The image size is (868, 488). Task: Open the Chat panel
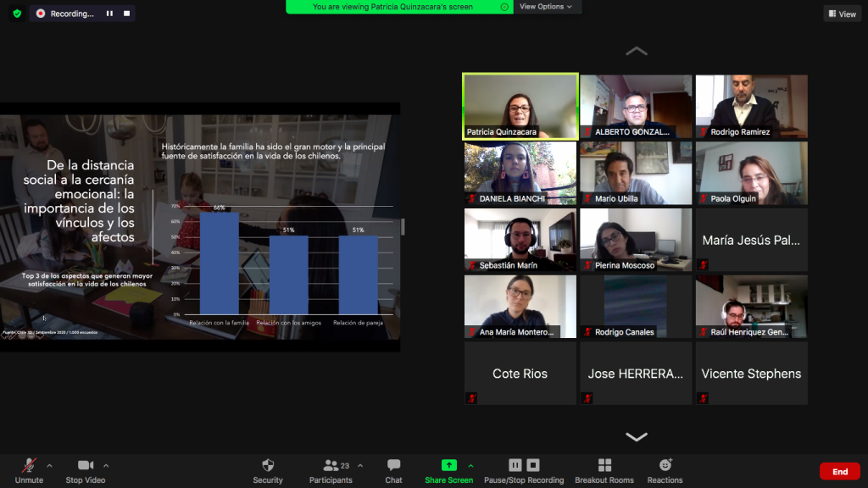[393, 466]
